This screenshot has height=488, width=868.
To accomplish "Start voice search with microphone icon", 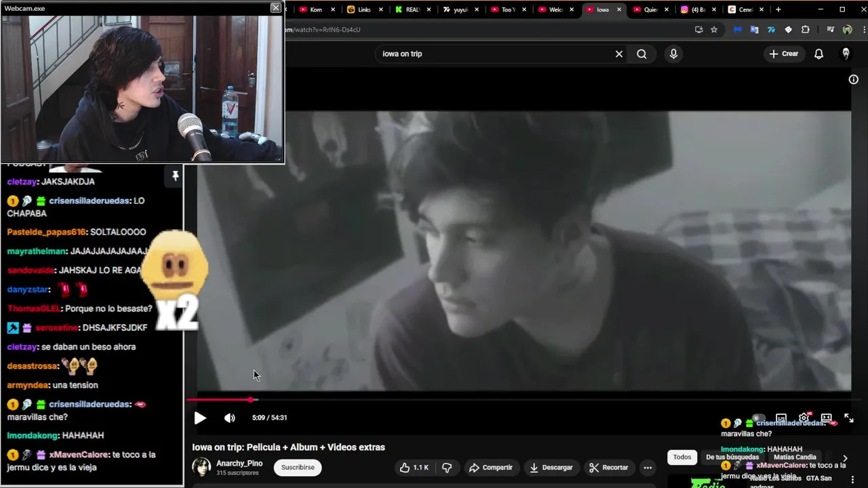I will tap(673, 54).
